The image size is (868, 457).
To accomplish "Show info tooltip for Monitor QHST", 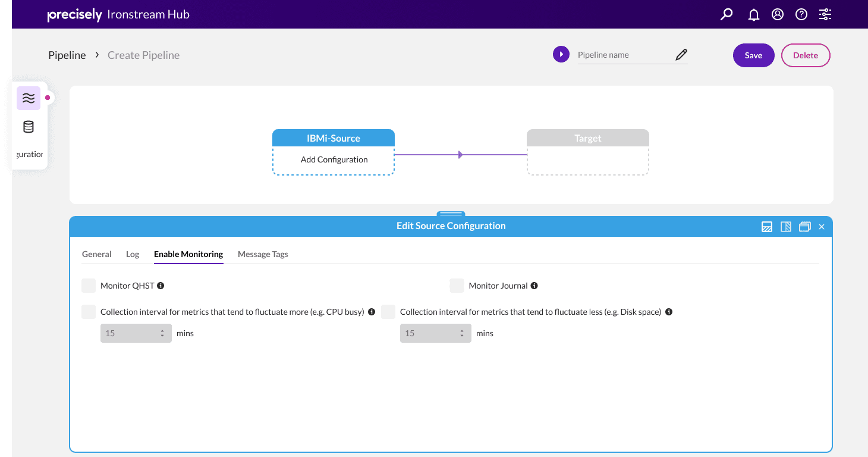I will pyautogui.click(x=161, y=286).
